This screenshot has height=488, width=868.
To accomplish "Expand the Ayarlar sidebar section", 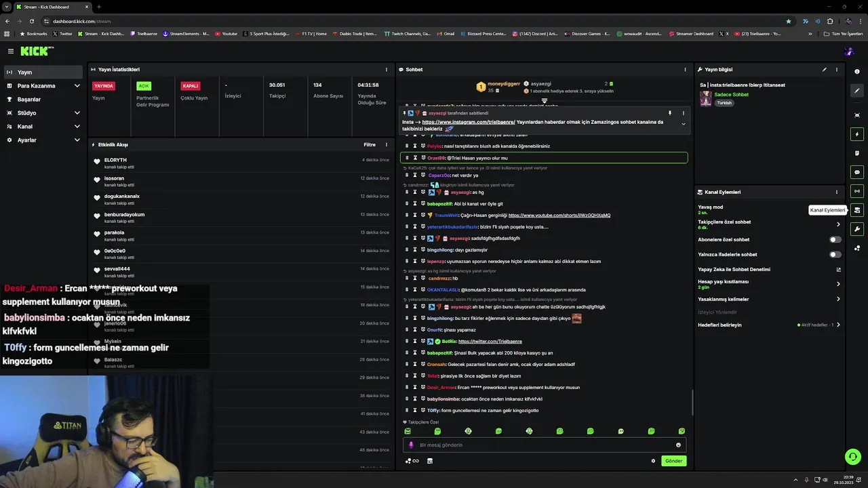I will point(43,140).
